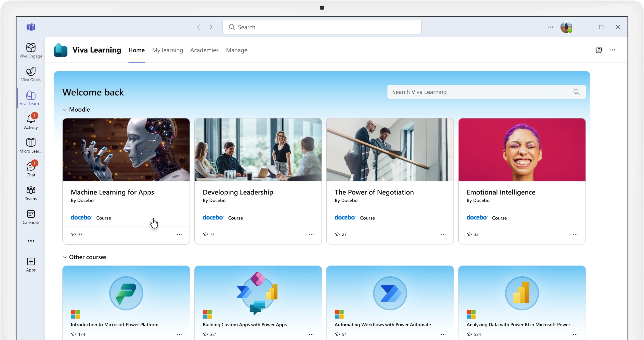Click the purple-haired woman thumbnail
644x340 pixels.
coord(522,150)
